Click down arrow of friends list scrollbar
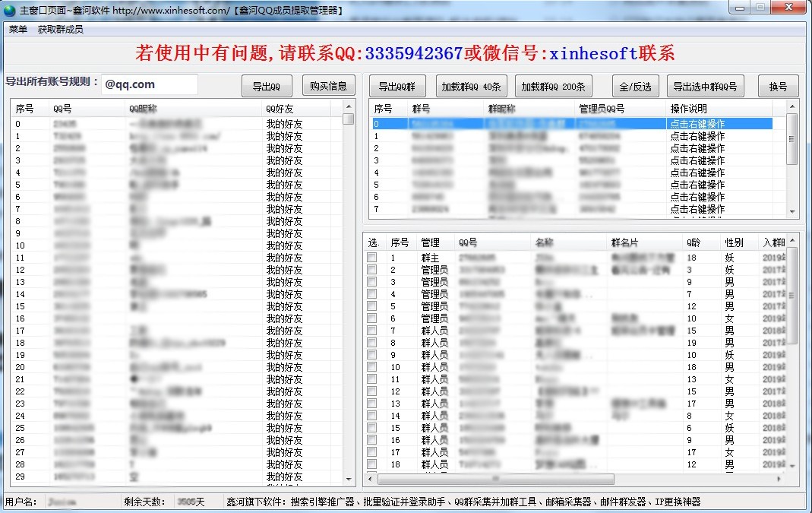Screen dimensions: 812x513 (x=349, y=480)
